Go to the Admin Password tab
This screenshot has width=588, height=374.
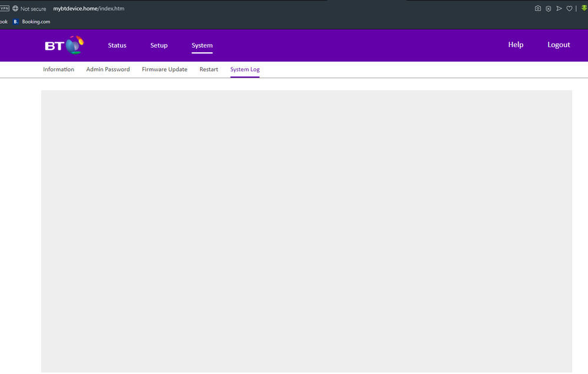pyautogui.click(x=108, y=69)
